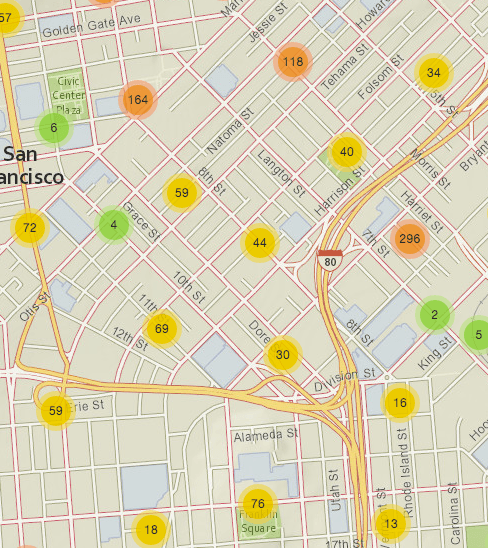The width and height of the screenshot is (488, 548).
Task: Click the yellow cluster marked 69
Action: point(162,329)
